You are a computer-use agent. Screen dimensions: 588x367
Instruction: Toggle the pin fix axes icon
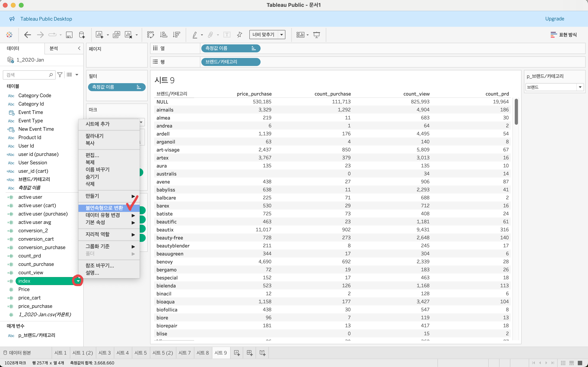[240, 35]
